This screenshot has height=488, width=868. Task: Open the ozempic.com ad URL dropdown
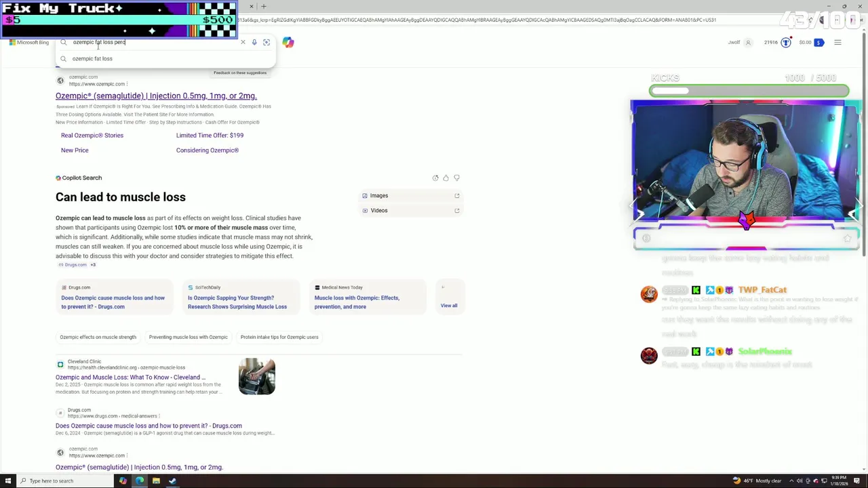(x=127, y=84)
